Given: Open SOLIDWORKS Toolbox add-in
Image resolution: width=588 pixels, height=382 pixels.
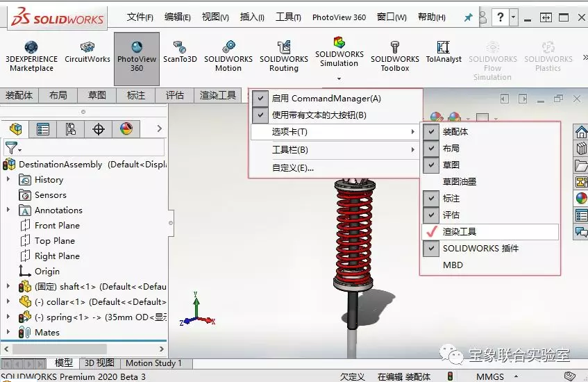Looking at the screenshot, I should [x=395, y=57].
